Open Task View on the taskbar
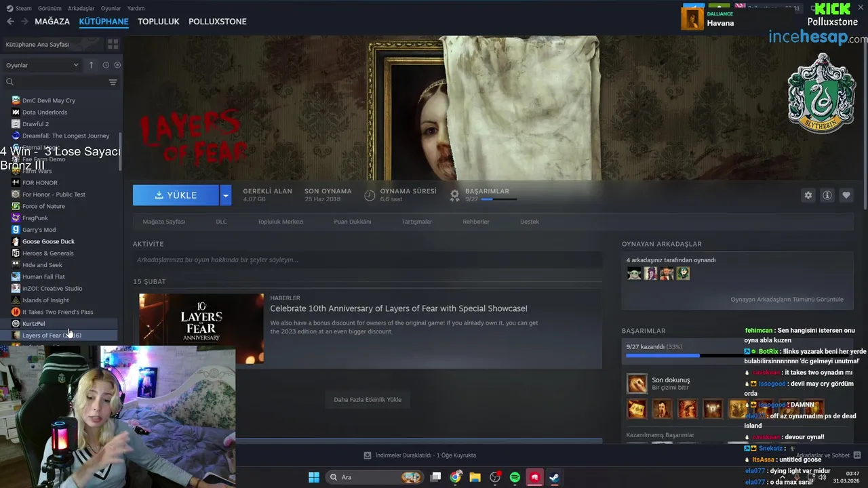Screen dimensions: 868x488 click(436, 477)
